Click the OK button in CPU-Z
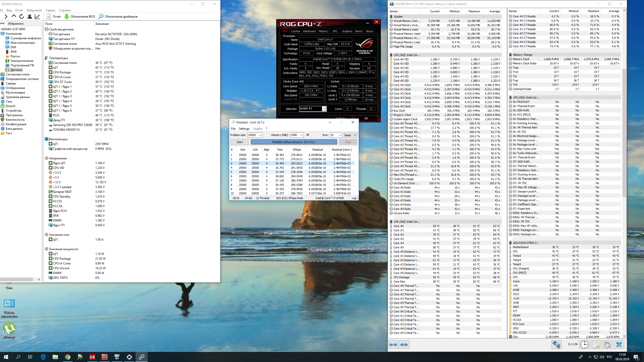 pos(366,118)
